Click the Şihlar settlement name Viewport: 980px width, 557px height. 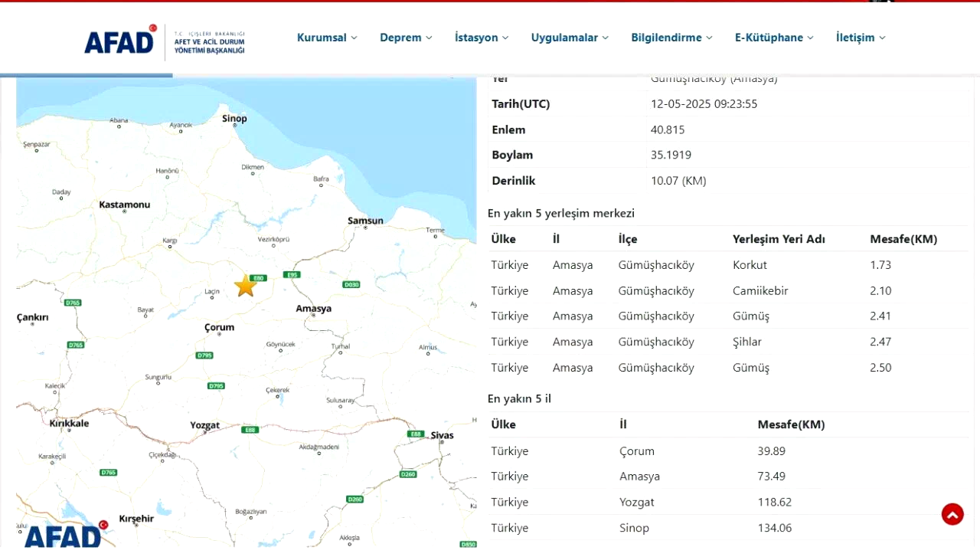747,342
